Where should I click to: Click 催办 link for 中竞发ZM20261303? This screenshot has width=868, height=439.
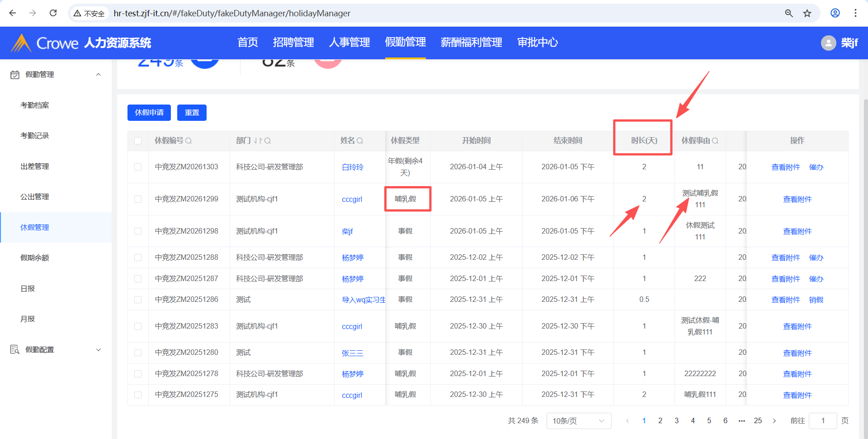tap(816, 167)
